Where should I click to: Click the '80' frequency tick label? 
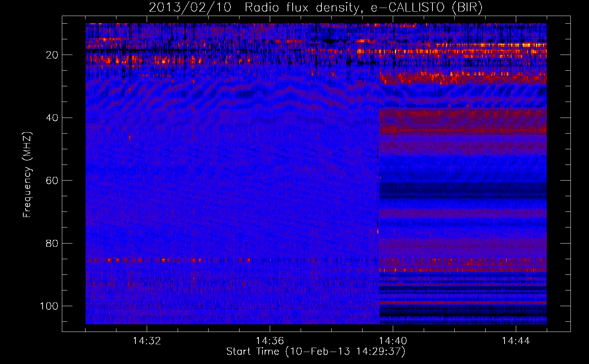[x=52, y=243]
